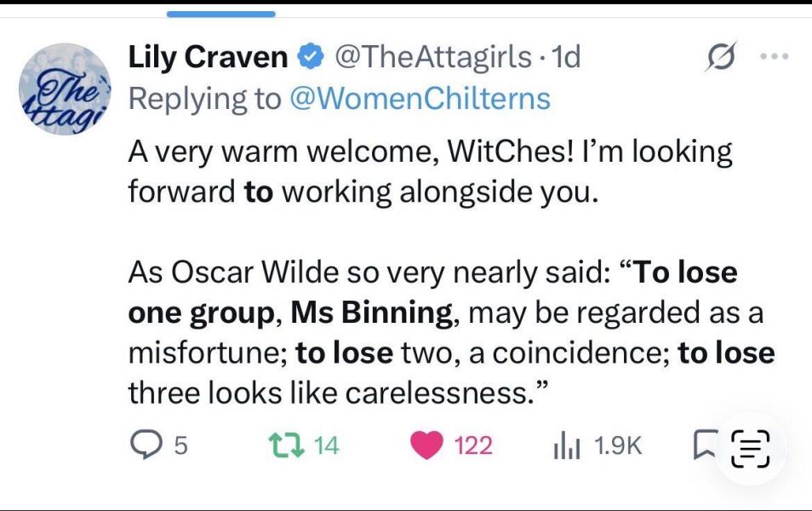Open the @WomenChilterns profile link
812x511 pixels.
tap(426, 98)
